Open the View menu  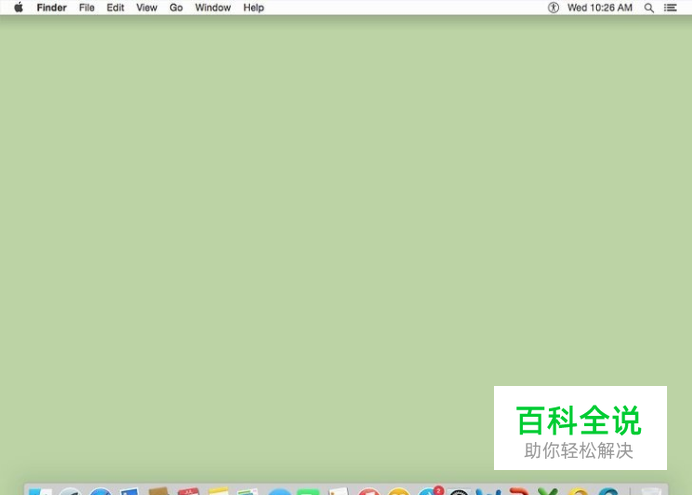tap(147, 8)
